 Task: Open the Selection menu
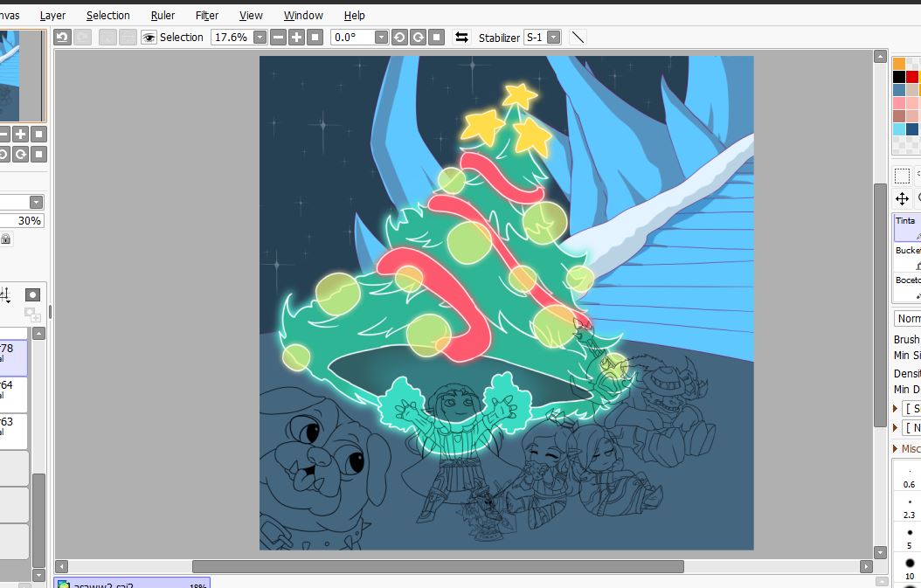pyautogui.click(x=108, y=15)
